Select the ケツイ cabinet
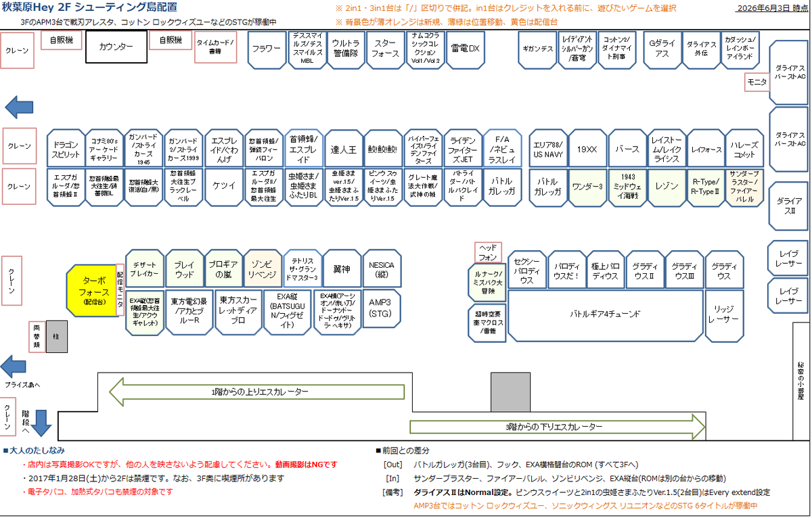 [x=225, y=187]
